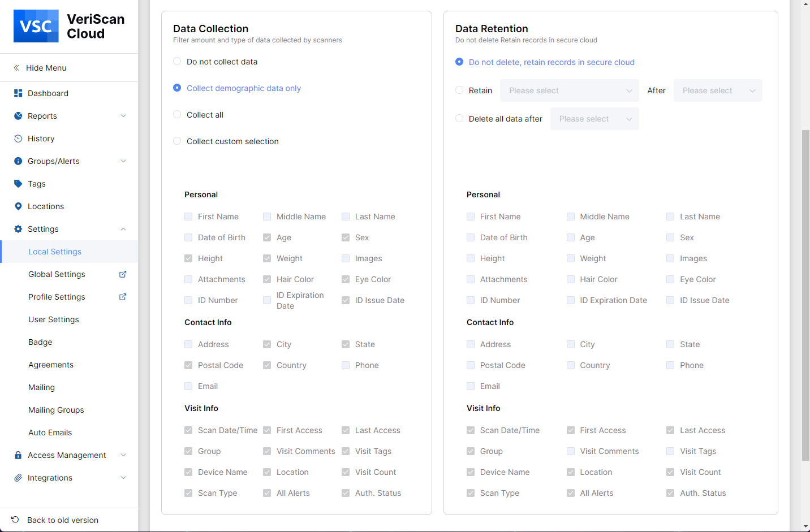Toggle Auth. Status checkbox in Data Retention
This screenshot has width=810, height=532.
point(670,493)
